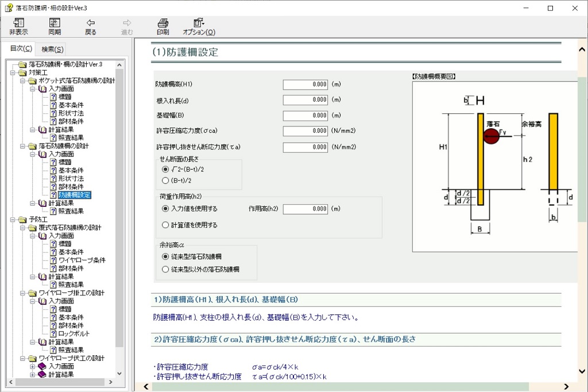
Task: Click the 落石防護柵の設計 folder icon
Action: click(33, 146)
